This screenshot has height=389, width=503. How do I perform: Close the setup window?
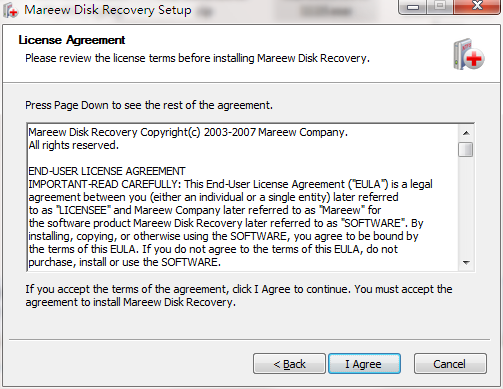click(x=477, y=6)
